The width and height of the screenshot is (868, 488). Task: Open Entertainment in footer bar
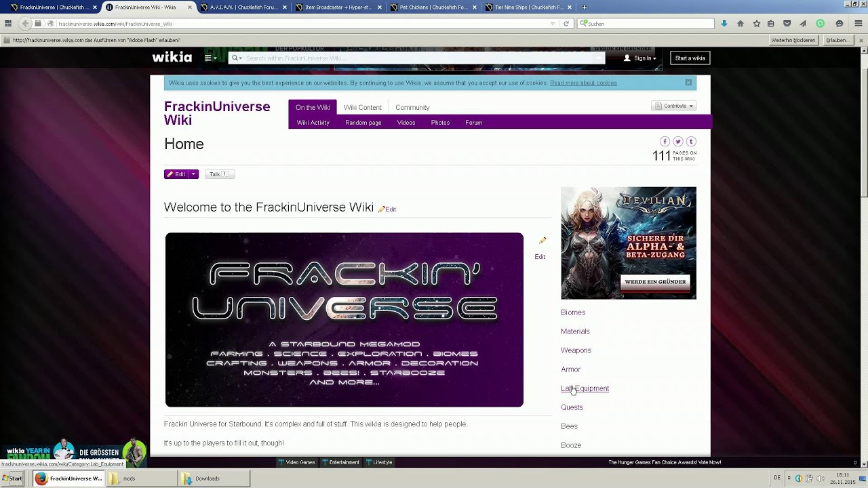point(340,462)
